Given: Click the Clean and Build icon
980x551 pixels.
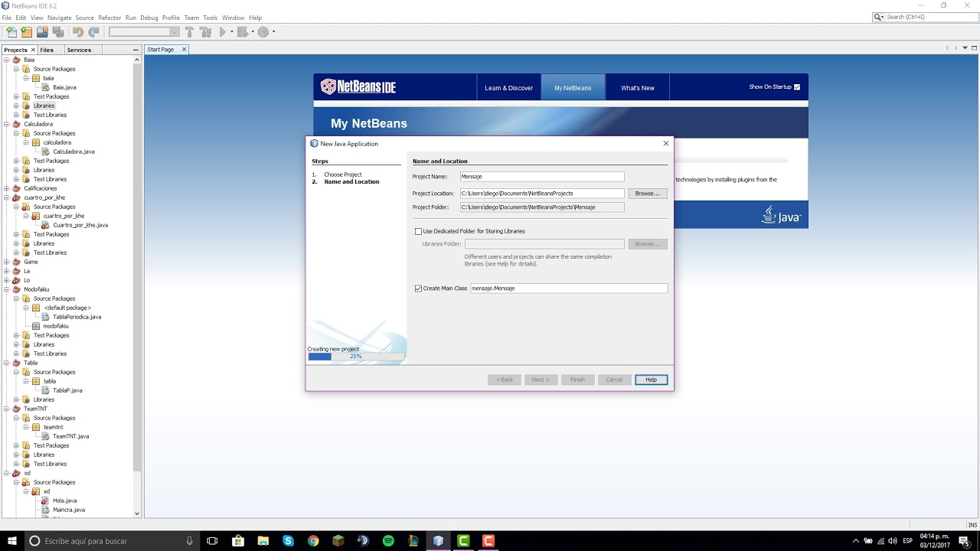Looking at the screenshot, I should coord(205,32).
